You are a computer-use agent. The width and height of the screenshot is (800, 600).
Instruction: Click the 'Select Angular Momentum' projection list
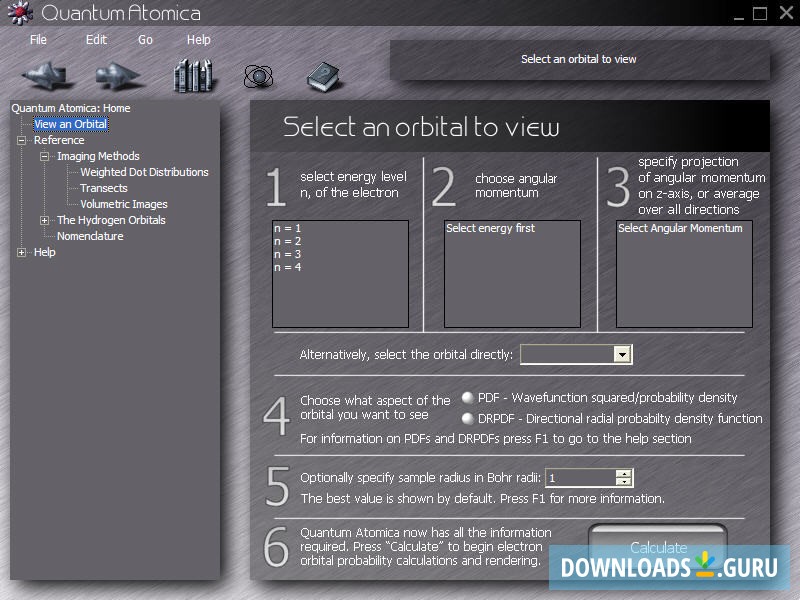(x=684, y=274)
